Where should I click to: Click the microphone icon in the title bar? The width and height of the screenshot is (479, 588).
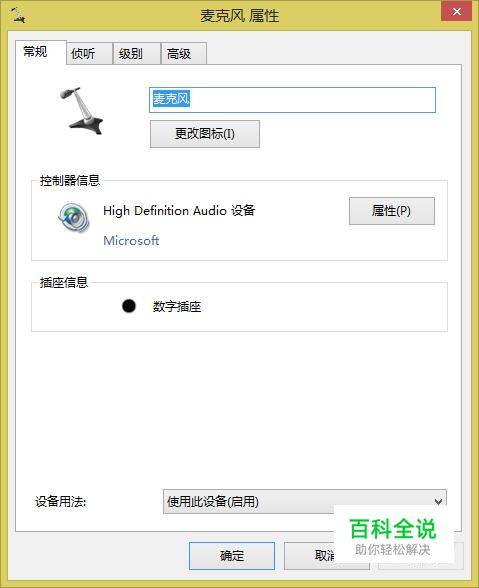click(x=18, y=15)
